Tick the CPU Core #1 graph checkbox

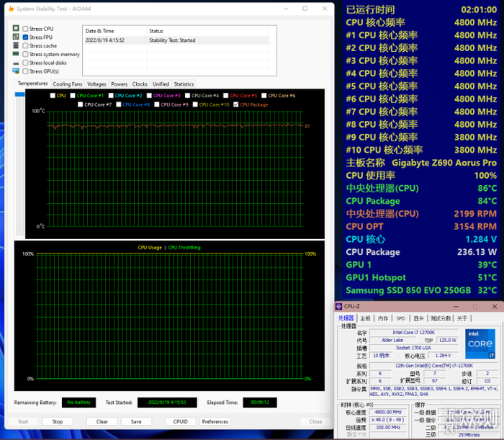point(73,95)
